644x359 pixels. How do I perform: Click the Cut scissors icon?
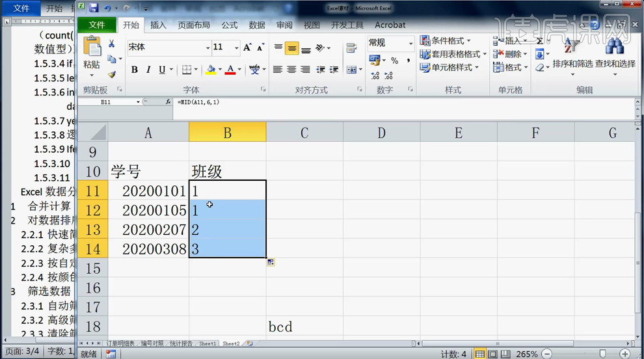point(111,44)
